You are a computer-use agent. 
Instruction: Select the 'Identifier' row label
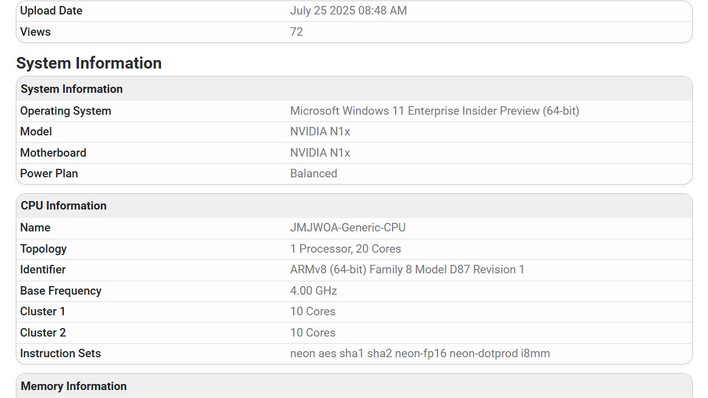pyautogui.click(x=42, y=269)
